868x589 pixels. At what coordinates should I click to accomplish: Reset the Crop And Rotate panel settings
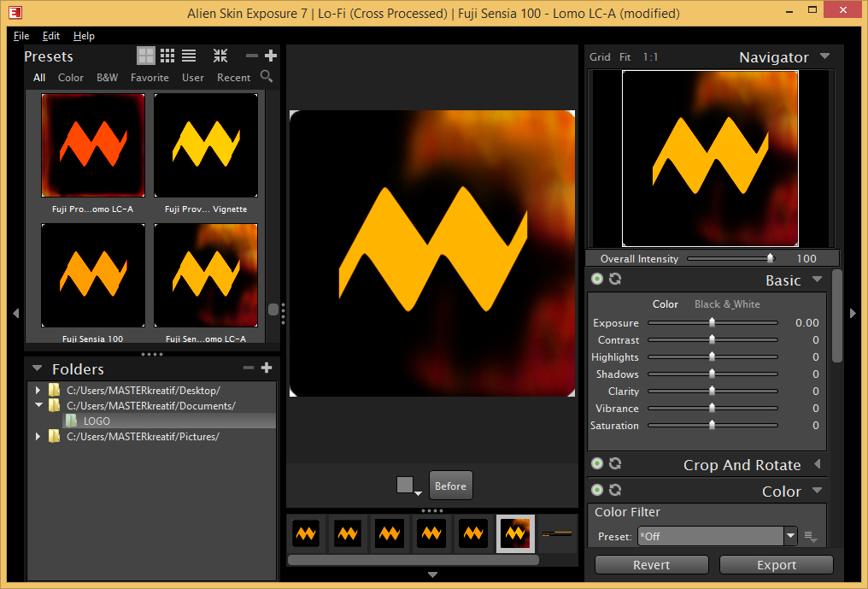[x=615, y=463]
